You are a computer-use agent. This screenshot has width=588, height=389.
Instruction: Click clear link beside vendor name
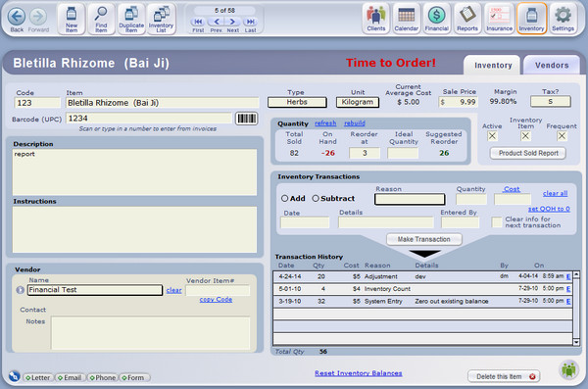pyautogui.click(x=173, y=290)
